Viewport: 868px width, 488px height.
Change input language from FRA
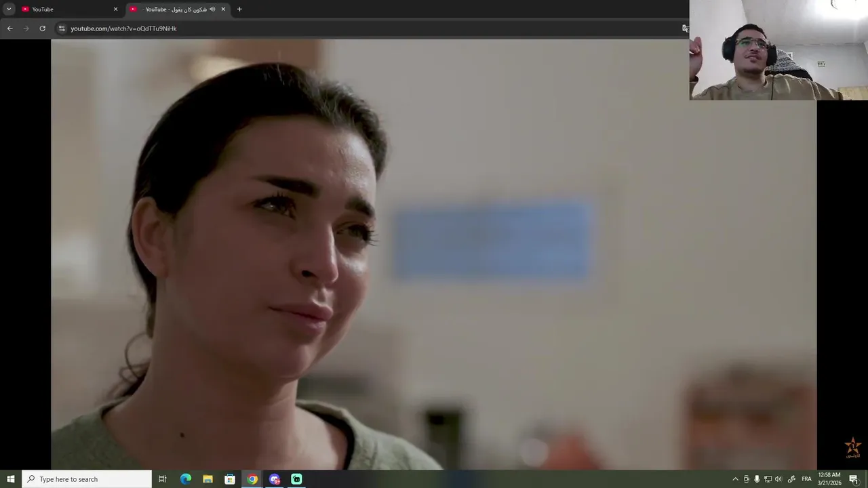point(806,479)
